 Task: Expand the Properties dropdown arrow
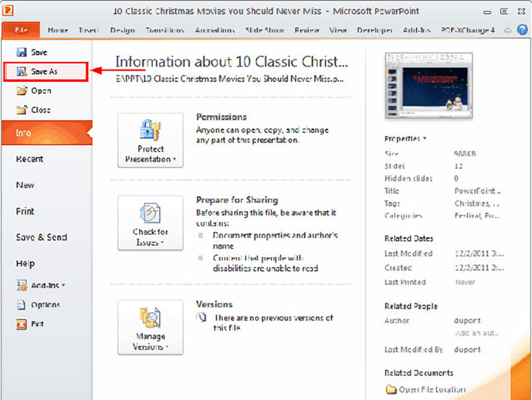(x=425, y=138)
